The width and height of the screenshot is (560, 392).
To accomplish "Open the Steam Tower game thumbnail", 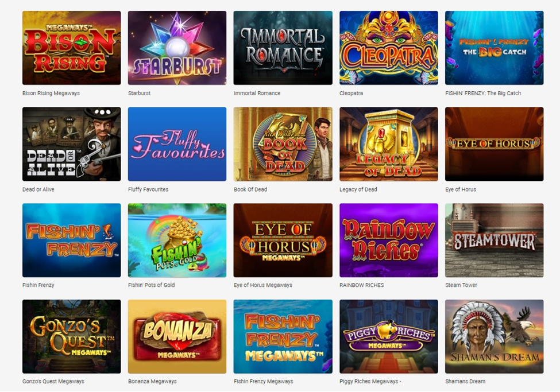I will [x=495, y=240].
